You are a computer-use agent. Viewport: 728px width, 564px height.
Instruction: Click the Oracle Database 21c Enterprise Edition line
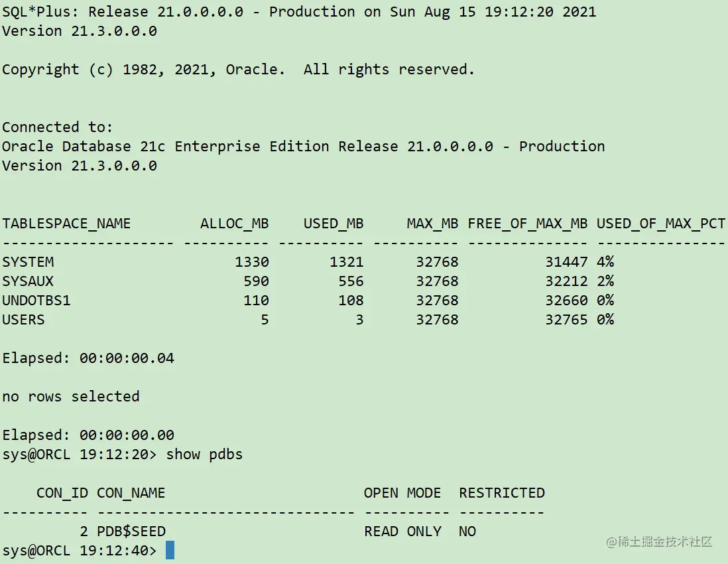304,147
